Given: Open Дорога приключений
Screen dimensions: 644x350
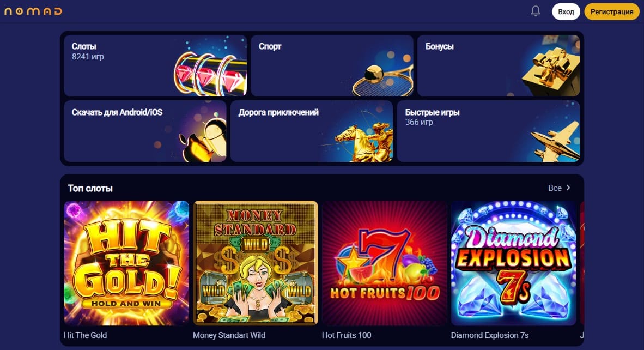Looking at the screenshot, I should click(x=311, y=131).
